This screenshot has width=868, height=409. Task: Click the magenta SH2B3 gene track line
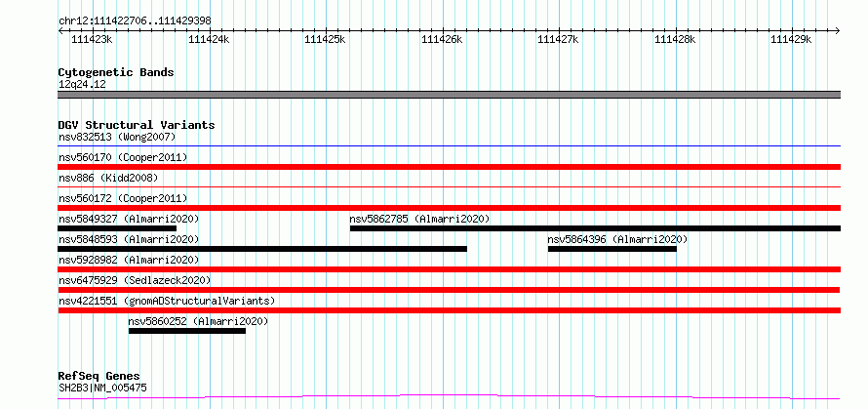click(450, 396)
